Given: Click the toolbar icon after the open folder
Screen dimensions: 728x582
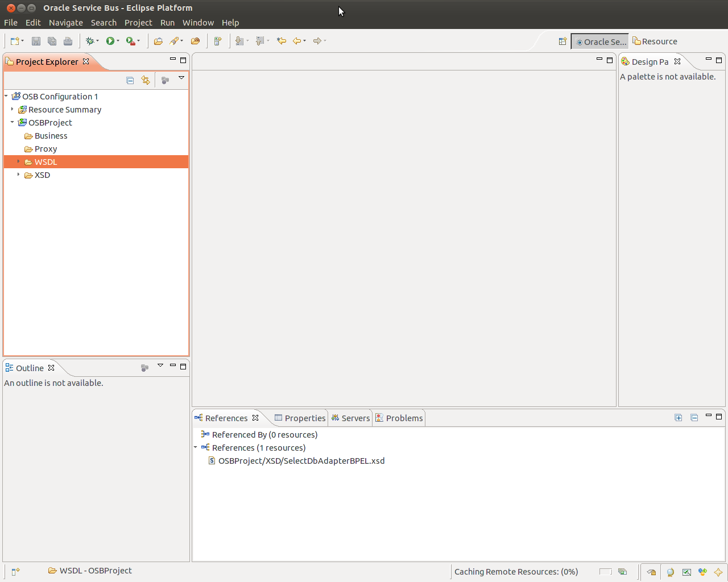Looking at the screenshot, I should point(217,41).
